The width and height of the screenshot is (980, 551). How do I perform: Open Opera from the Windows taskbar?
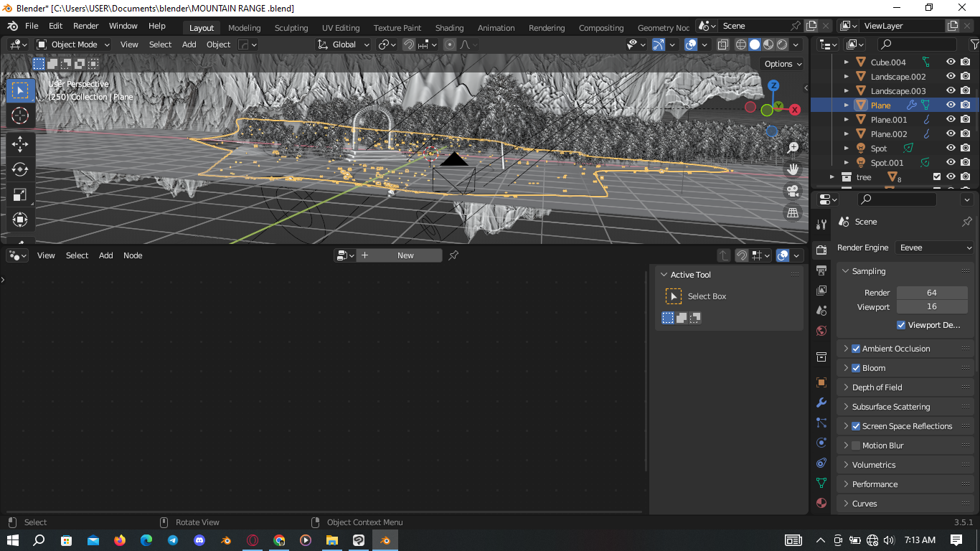(253, 540)
